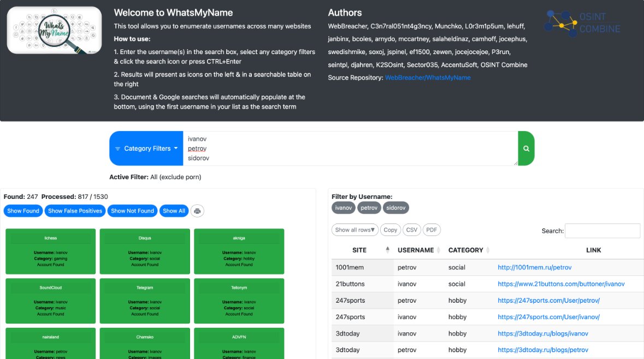Viewport: 644px width, 359px height.
Task: Click the nairaland result card
Action: [50, 343]
